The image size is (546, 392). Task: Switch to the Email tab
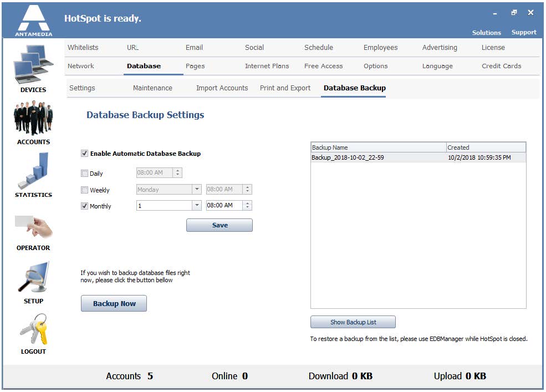[x=194, y=47]
